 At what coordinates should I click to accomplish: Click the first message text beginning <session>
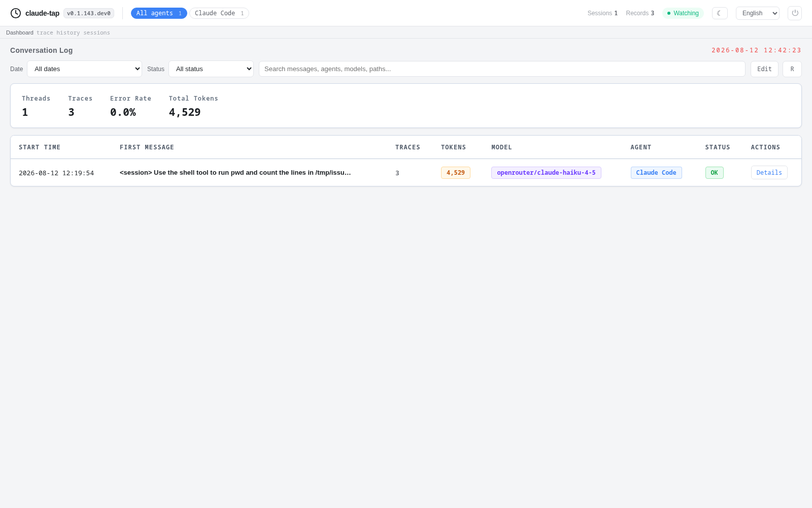[235, 173]
